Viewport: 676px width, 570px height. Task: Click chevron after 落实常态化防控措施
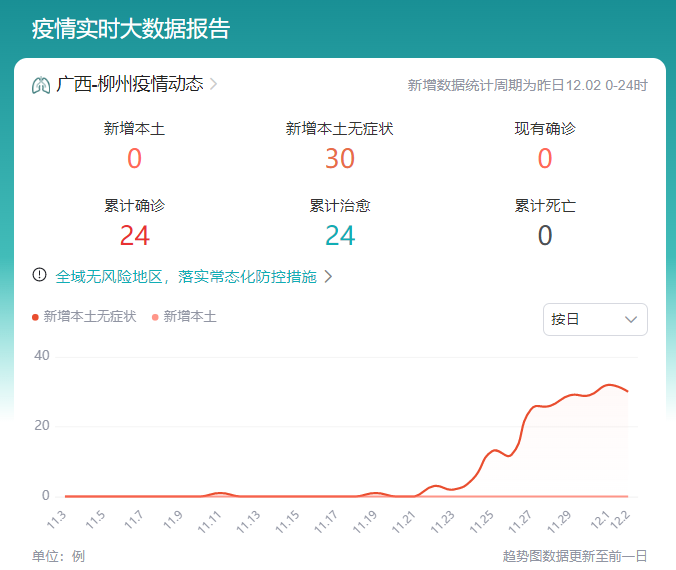(x=328, y=276)
